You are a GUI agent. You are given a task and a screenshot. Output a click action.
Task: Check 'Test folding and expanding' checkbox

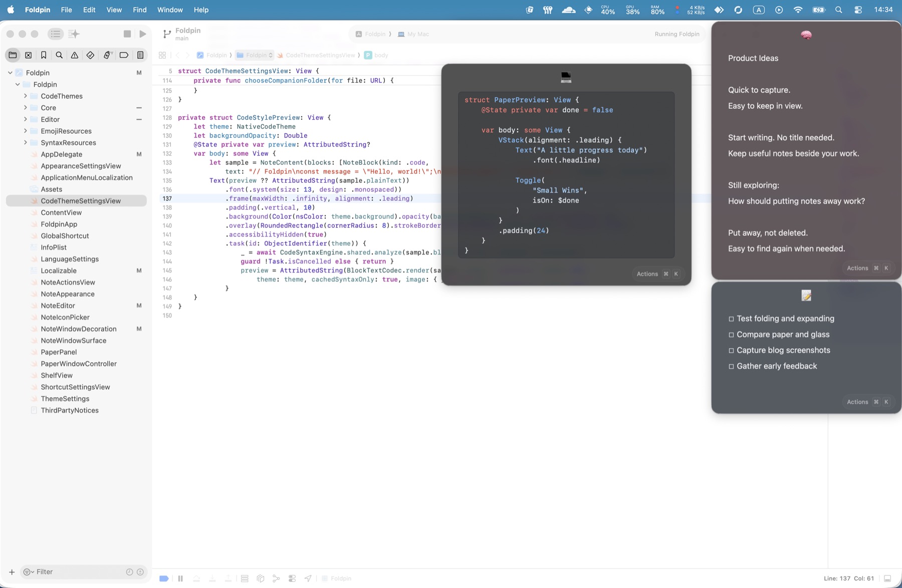[731, 319]
